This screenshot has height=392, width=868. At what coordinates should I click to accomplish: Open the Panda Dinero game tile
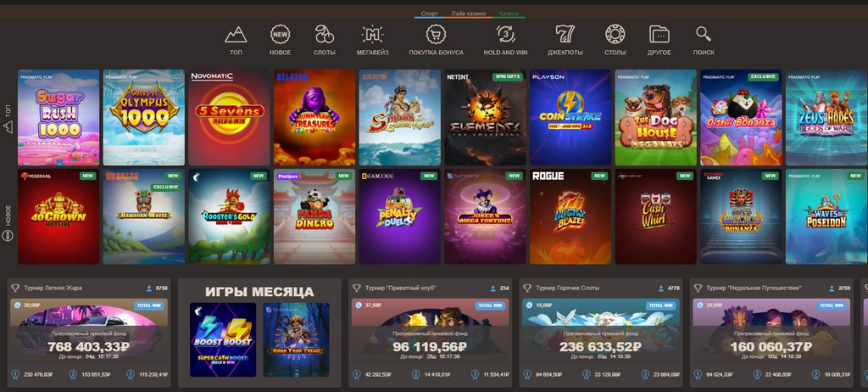click(314, 217)
